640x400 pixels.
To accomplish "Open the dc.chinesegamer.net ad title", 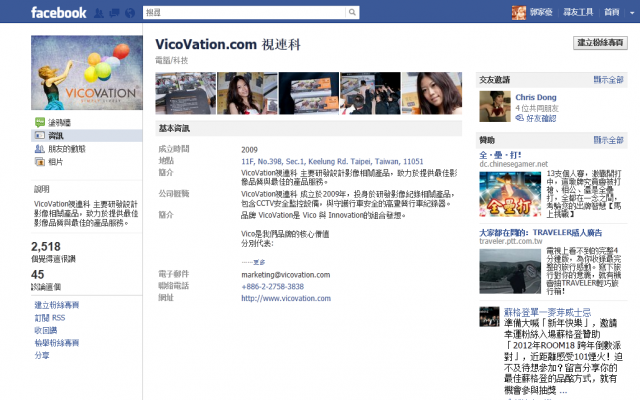I will 500,155.
